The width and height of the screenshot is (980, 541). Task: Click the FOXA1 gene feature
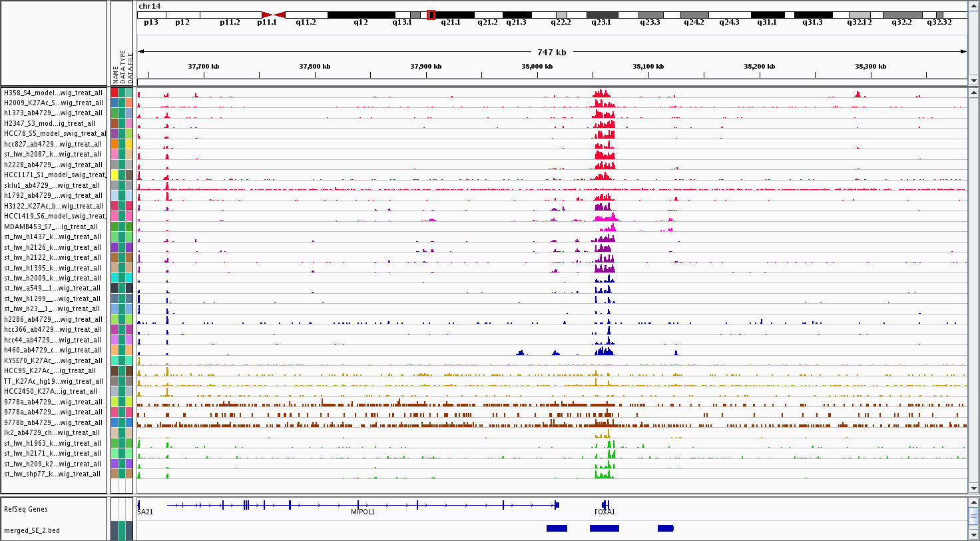[605, 504]
